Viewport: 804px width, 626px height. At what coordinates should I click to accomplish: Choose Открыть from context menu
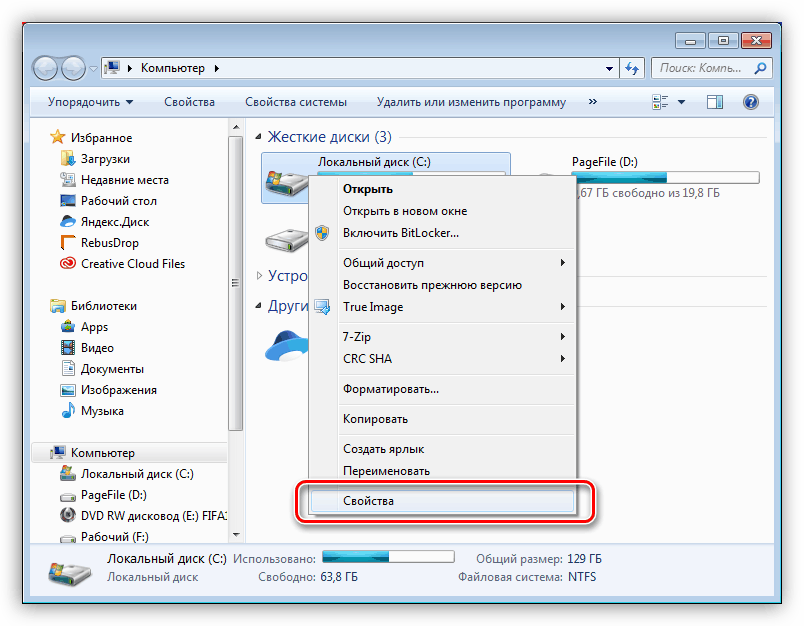click(442, 189)
